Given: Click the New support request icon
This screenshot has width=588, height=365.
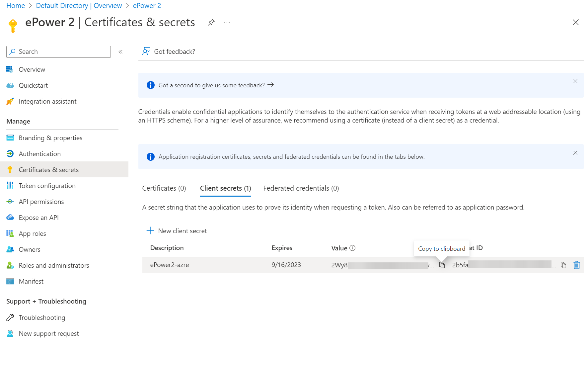Looking at the screenshot, I should (10, 333).
